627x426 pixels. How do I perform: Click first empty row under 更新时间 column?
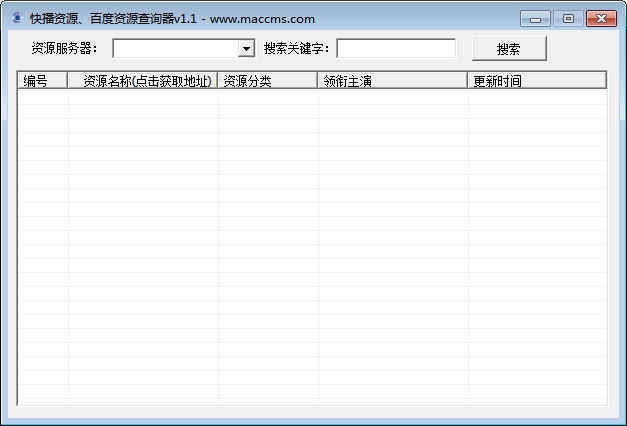click(x=537, y=98)
